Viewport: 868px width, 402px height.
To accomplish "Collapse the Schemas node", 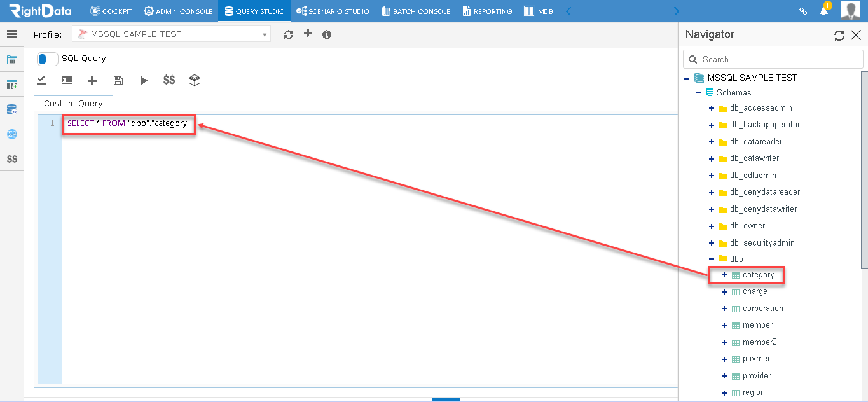I will [699, 93].
